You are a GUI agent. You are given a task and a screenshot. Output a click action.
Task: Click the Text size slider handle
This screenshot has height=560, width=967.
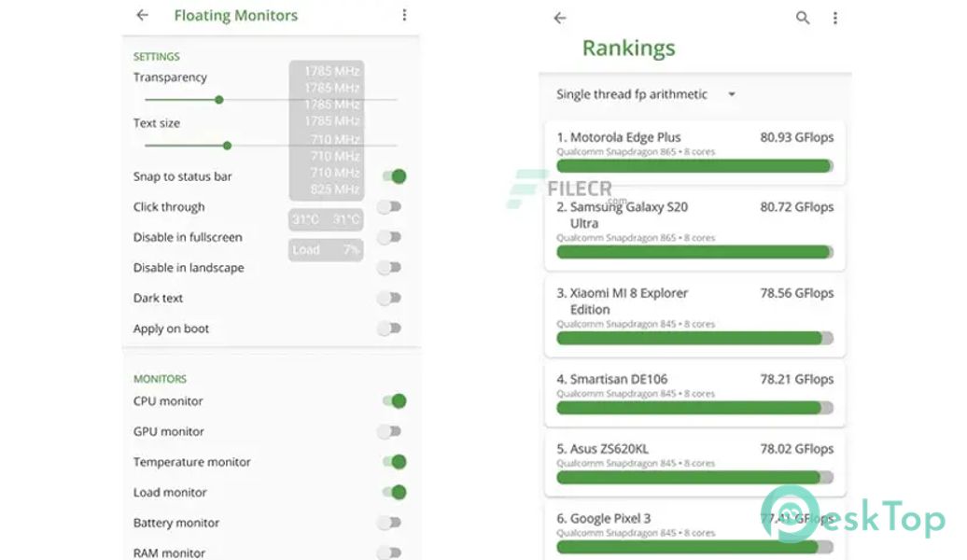[x=227, y=145]
